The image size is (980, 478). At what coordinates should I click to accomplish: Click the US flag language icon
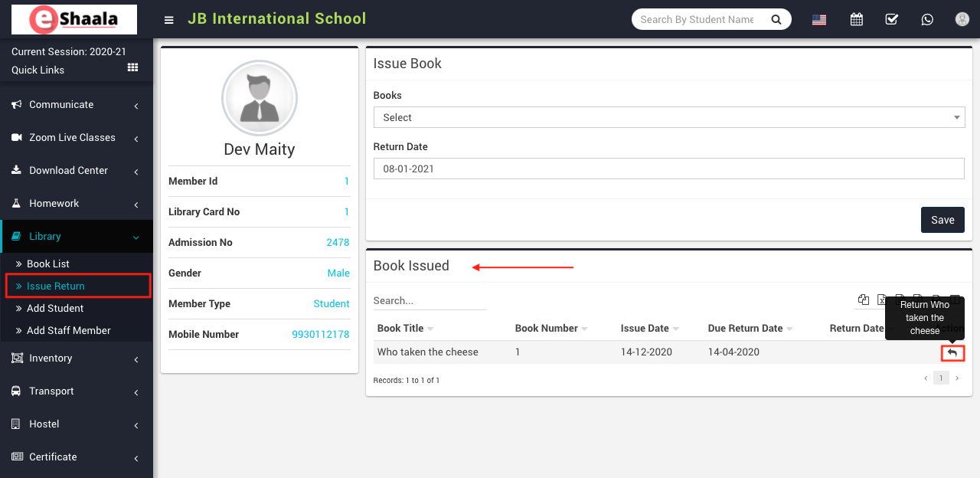tap(819, 20)
